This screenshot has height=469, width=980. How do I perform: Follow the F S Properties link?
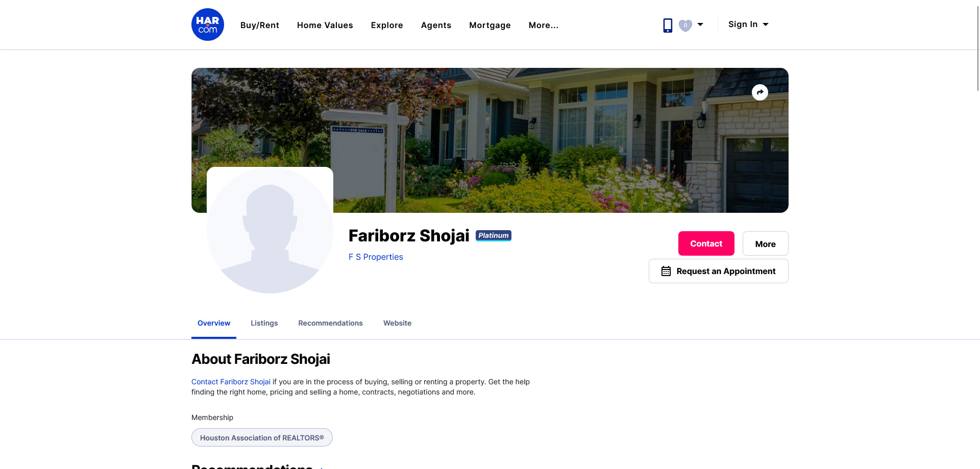(x=376, y=257)
